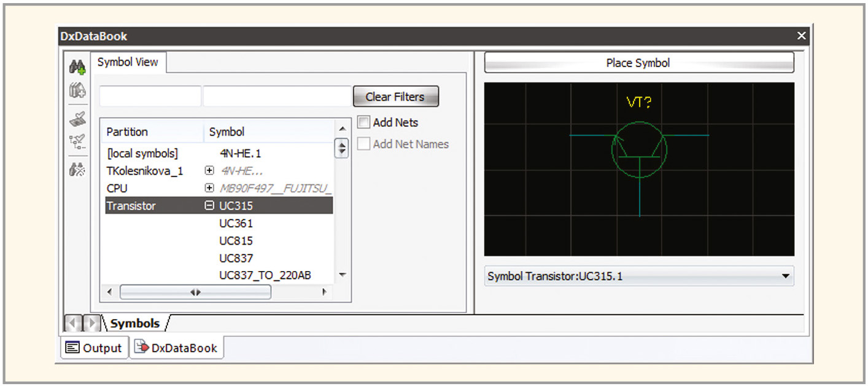The image size is (868, 386).
Task: Close the DxDataBook panel
Action: point(801,36)
